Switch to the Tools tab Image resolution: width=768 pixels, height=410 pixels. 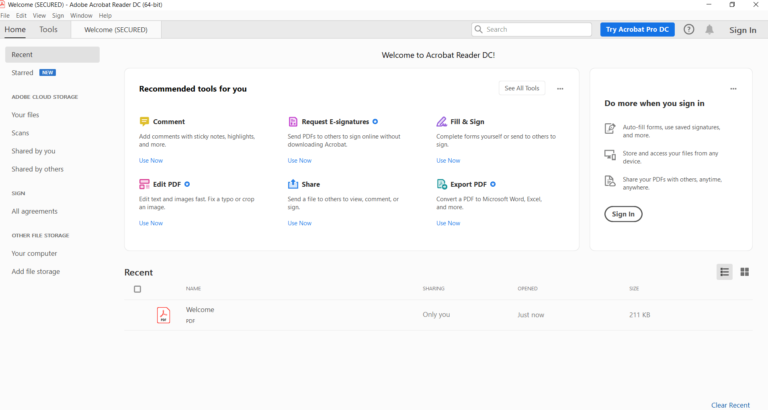48,29
